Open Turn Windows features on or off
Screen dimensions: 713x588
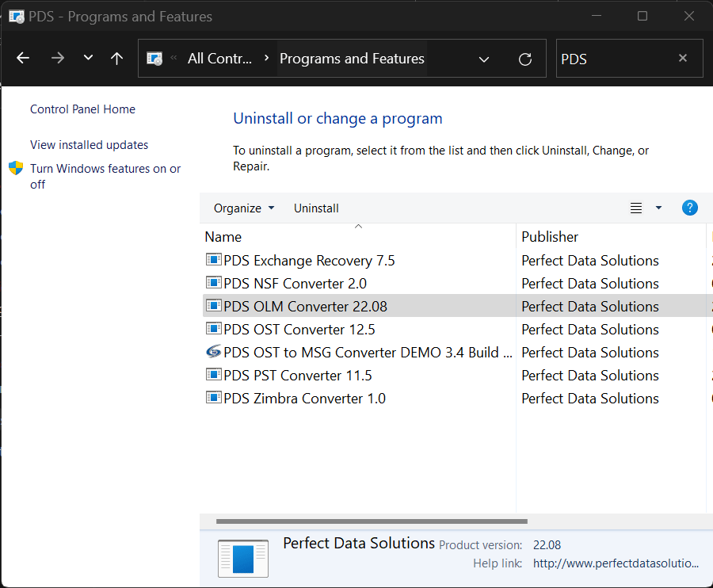(105, 177)
